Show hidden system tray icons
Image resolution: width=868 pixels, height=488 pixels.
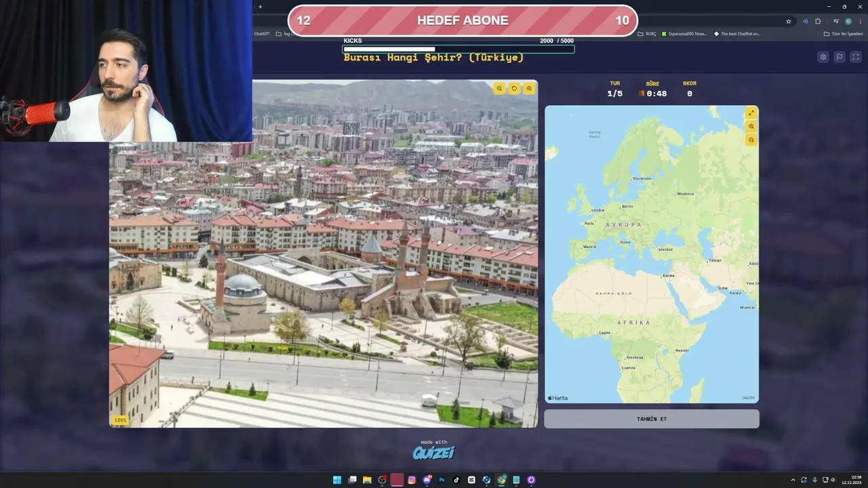click(793, 480)
